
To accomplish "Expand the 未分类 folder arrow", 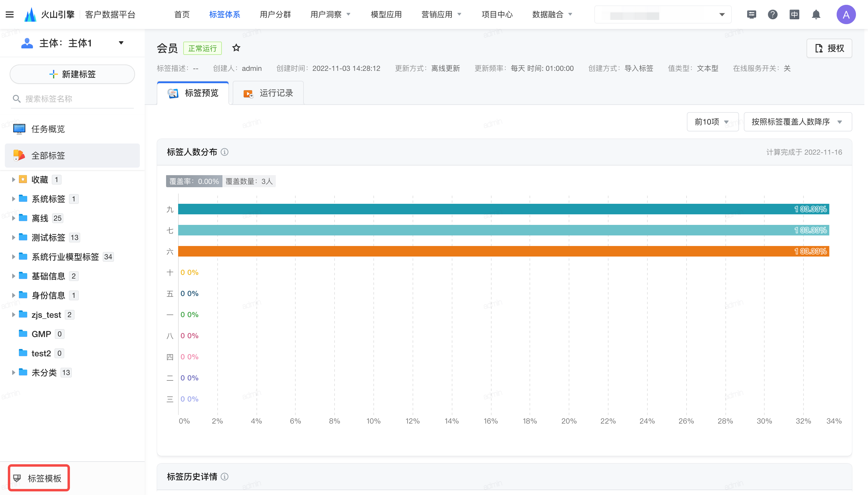I will point(13,372).
